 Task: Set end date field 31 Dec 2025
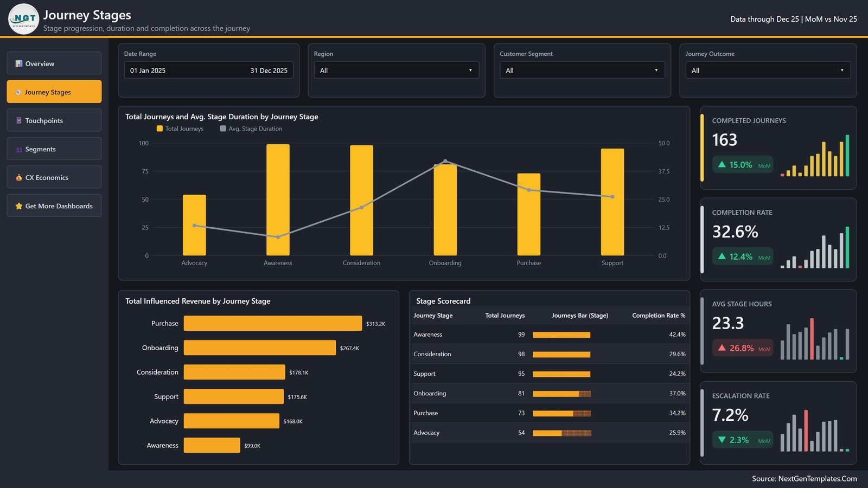(x=269, y=70)
